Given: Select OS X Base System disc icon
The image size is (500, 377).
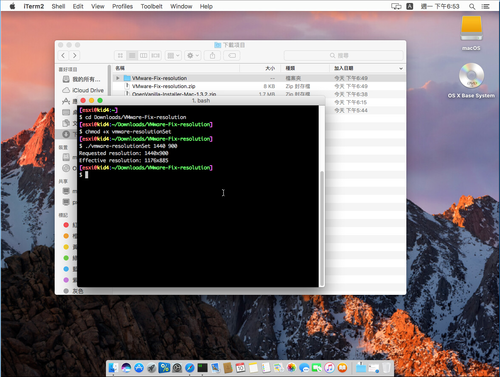Looking at the screenshot, I should (x=471, y=80).
